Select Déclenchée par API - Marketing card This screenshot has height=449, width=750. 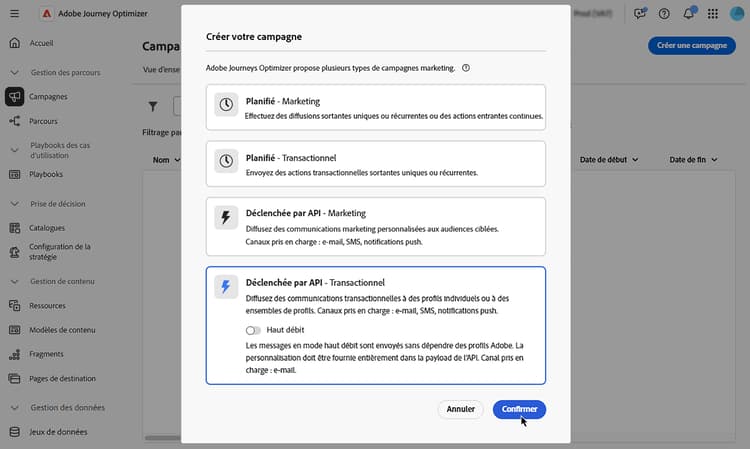coord(375,227)
